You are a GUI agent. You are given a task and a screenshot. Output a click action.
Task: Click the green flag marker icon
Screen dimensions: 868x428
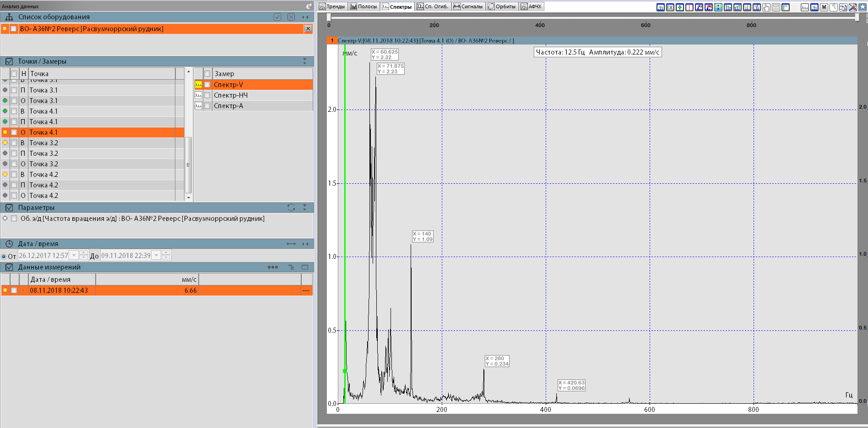point(786,7)
